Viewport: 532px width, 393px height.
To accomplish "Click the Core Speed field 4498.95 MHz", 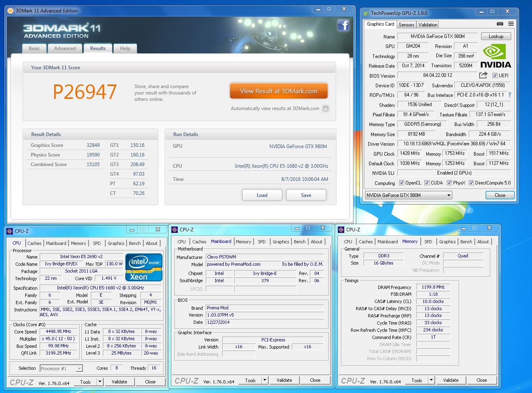I will [59, 332].
